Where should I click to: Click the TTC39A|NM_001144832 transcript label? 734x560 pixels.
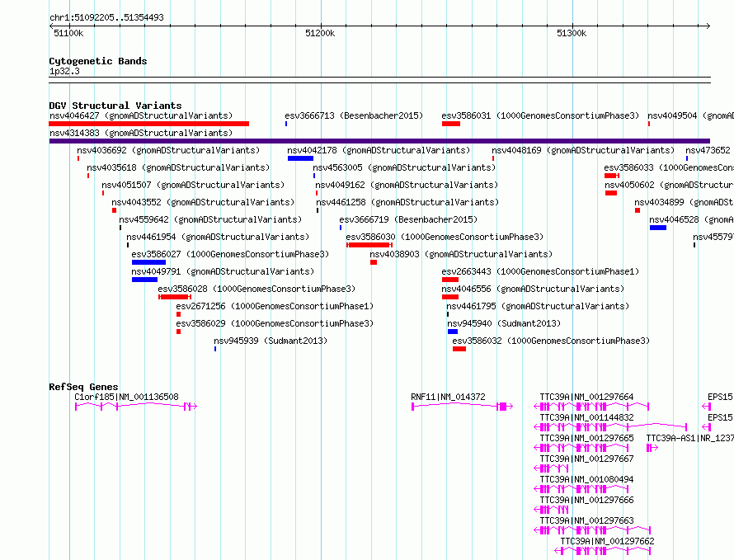(x=586, y=417)
